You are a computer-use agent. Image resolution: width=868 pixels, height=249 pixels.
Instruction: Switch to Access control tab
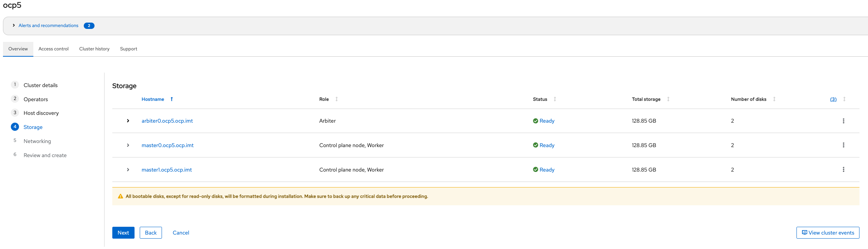tap(53, 49)
